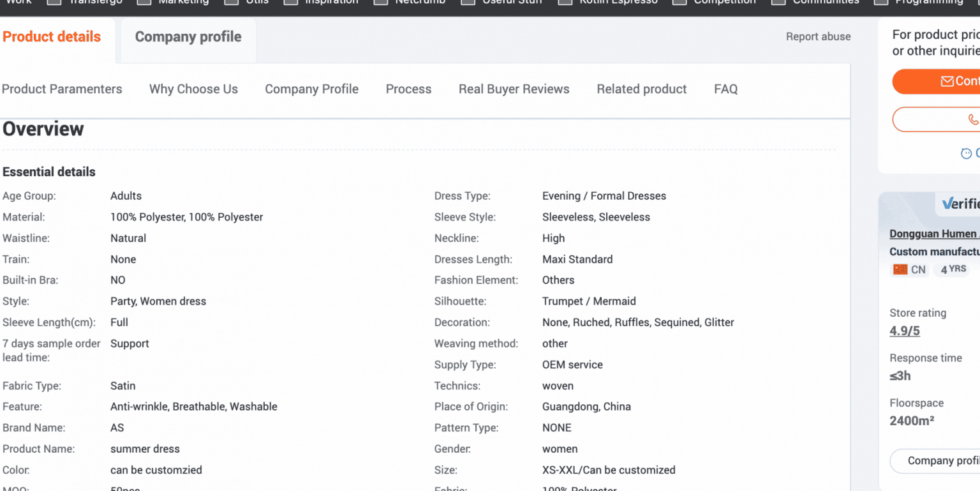Viewport: 980px width, 491px height.
Task: Click the CN country flag icon
Action: (900, 269)
